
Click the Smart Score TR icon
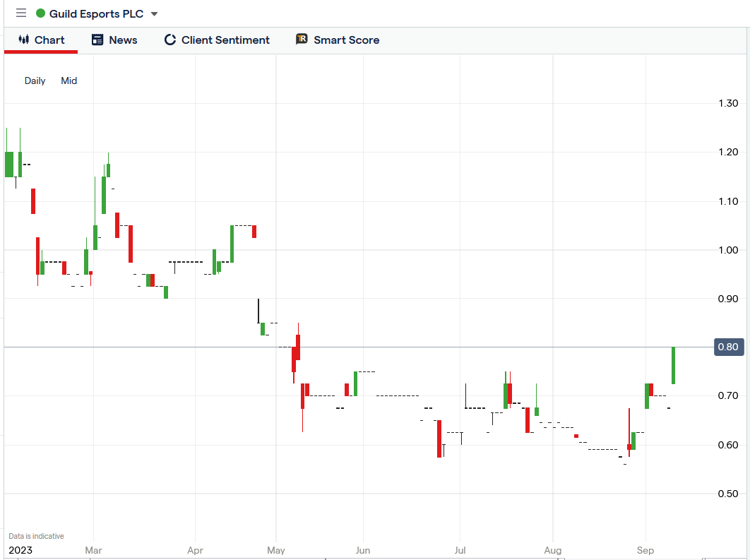coord(302,40)
